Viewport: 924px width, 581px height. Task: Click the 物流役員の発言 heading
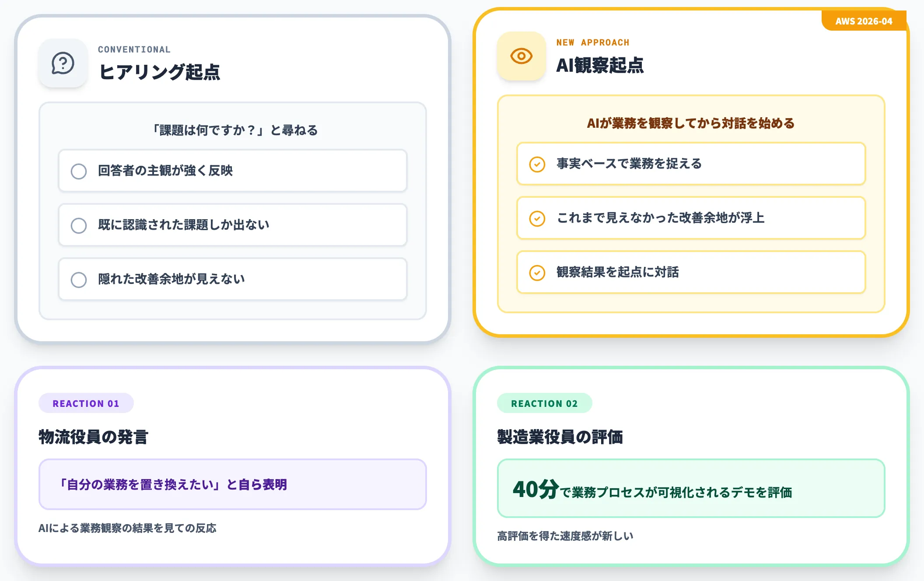coord(94,437)
